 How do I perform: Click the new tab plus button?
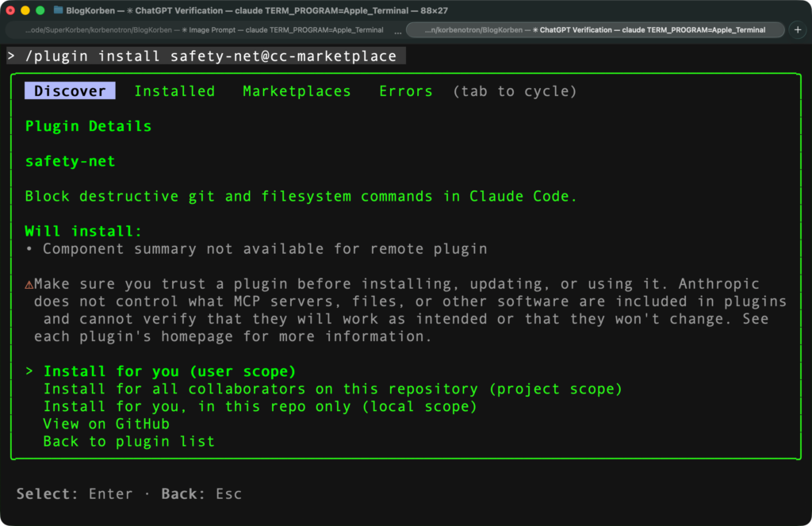798,29
